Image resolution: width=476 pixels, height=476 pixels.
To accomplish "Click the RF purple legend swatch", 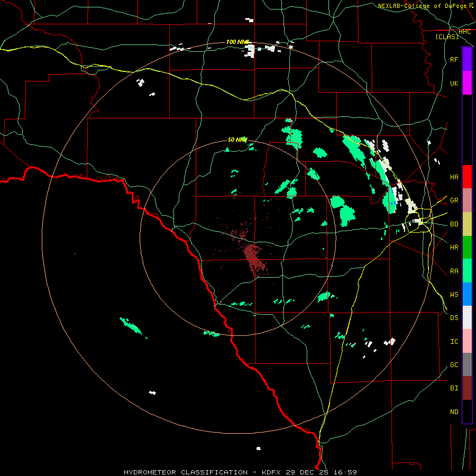I will coord(467,59).
